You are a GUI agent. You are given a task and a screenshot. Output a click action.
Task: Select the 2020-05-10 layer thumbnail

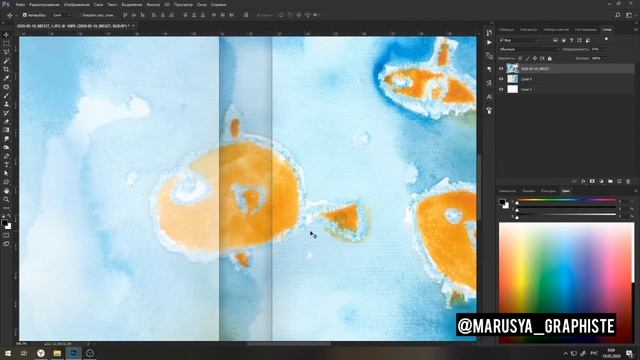(512, 69)
